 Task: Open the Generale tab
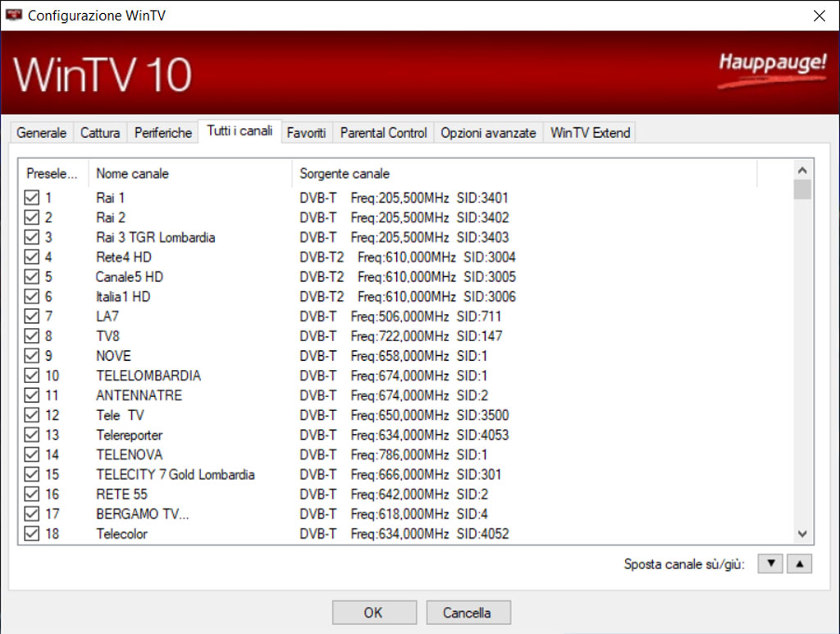point(41,133)
